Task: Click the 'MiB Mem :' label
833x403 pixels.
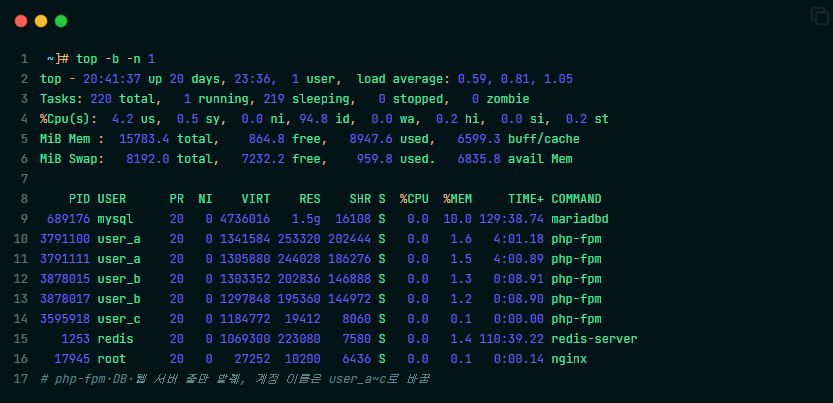Action: coord(72,139)
